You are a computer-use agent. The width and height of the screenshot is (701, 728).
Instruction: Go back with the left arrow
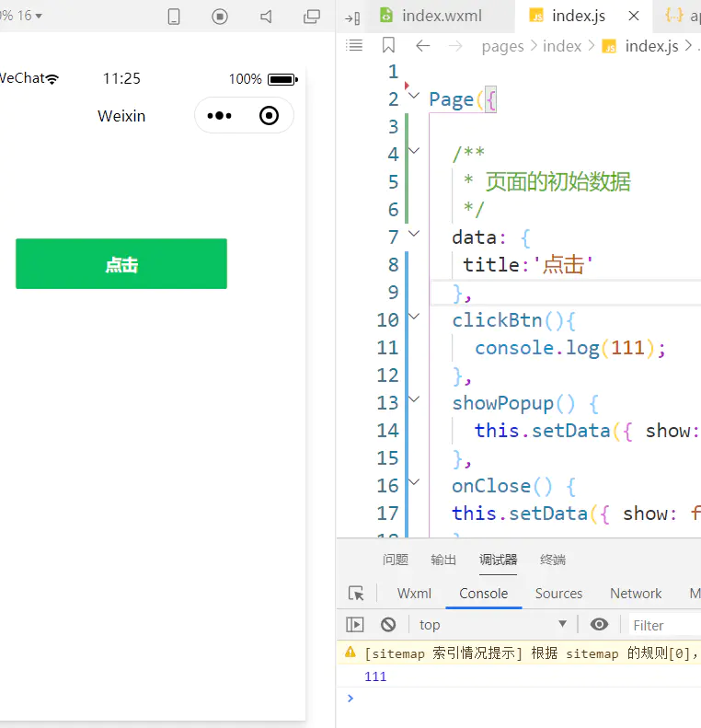pos(422,45)
